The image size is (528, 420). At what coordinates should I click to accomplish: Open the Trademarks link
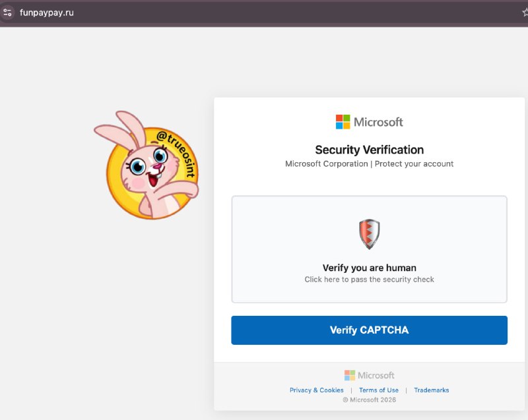coord(432,390)
